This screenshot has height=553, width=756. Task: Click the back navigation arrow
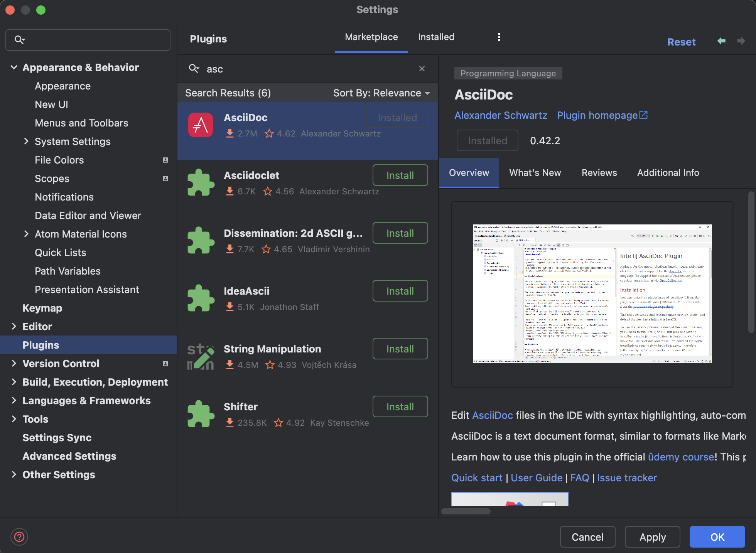(x=721, y=41)
